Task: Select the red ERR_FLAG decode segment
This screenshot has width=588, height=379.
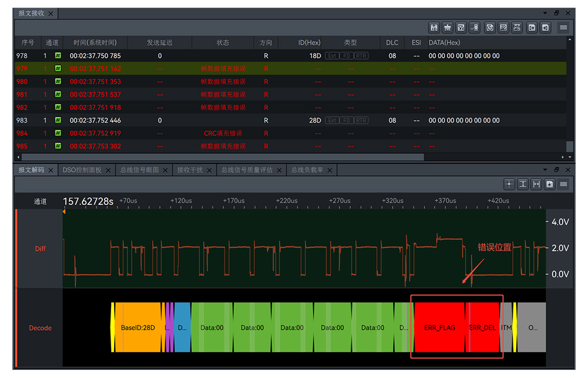Action: (x=439, y=327)
